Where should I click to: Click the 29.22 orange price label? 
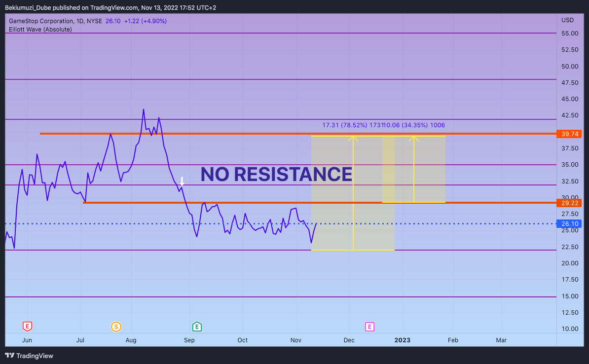coord(569,203)
